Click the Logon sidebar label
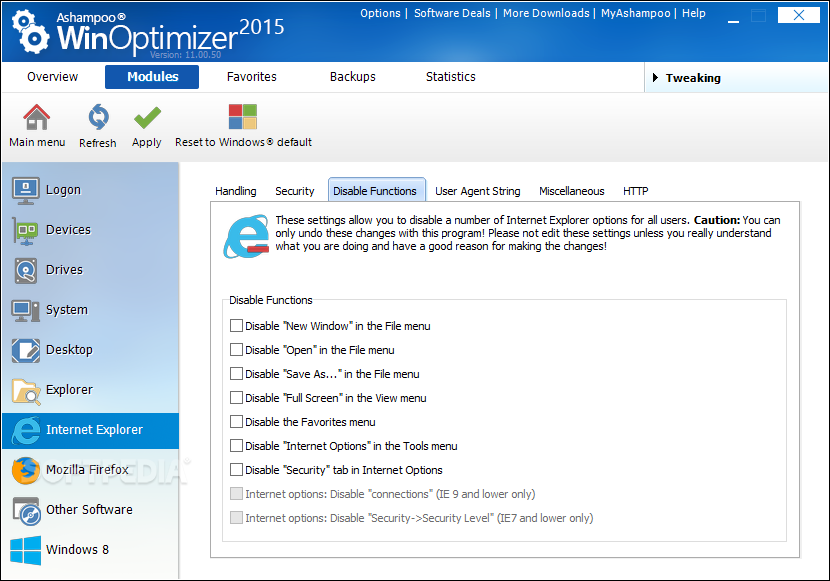The image size is (830, 581). (x=64, y=190)
